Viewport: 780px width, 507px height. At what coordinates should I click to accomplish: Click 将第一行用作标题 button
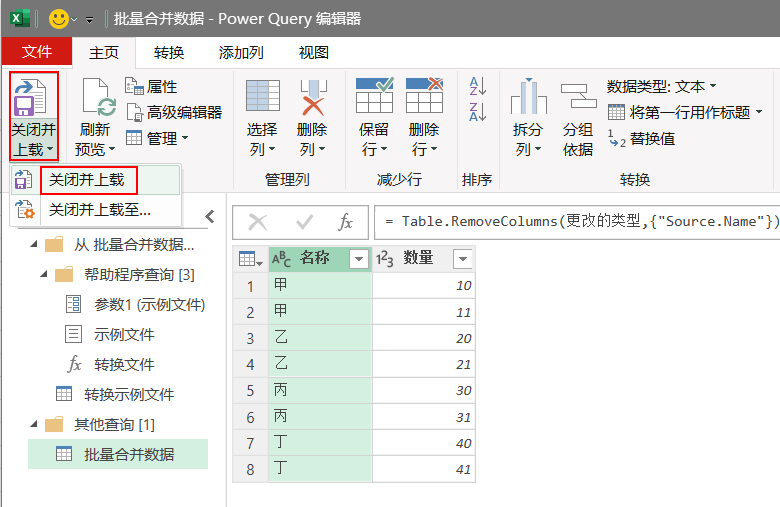click(x=685, y=112)
